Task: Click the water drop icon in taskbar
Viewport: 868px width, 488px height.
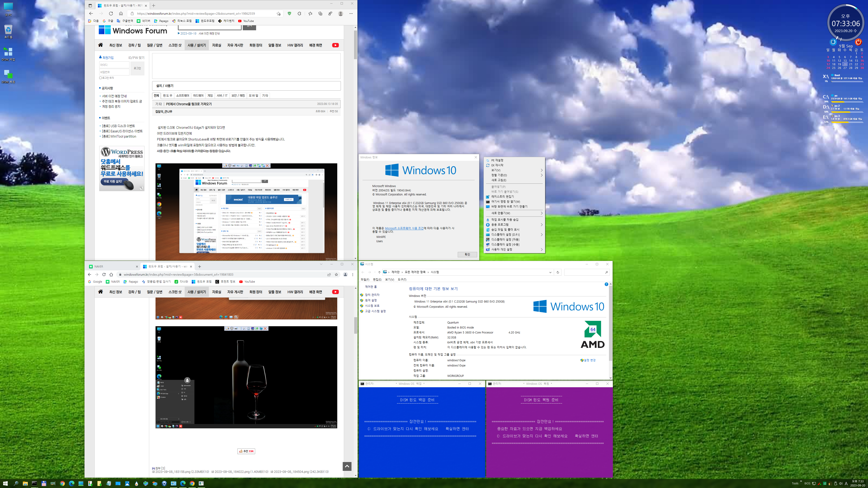Action: pyautogui.click(x=137, y=483)
